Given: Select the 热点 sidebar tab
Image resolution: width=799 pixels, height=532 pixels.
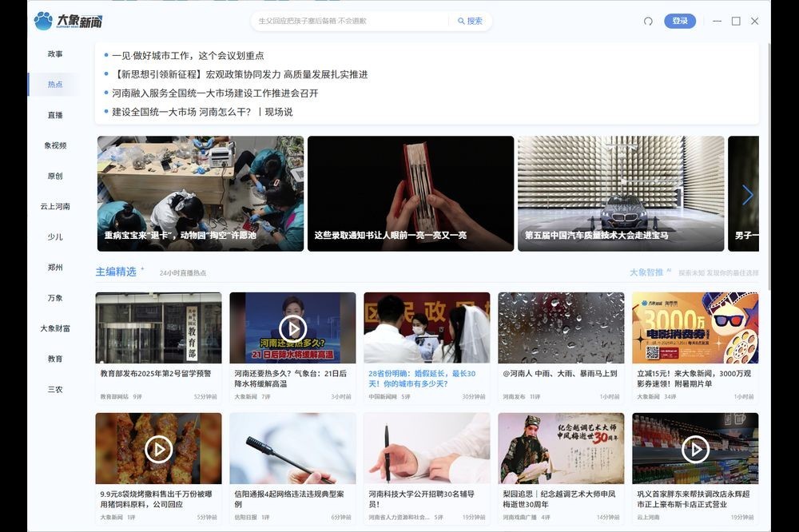Looking at the screenshot, I should click(x=55, y=85).
